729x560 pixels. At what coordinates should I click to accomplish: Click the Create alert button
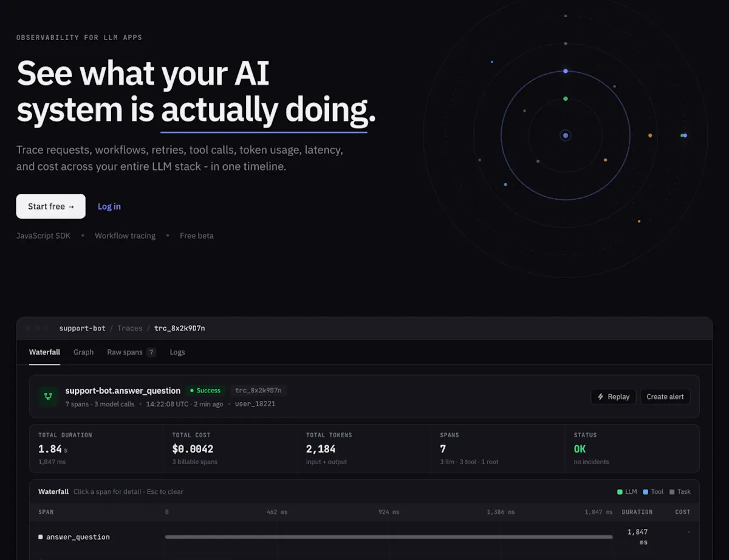pos(665,397)
